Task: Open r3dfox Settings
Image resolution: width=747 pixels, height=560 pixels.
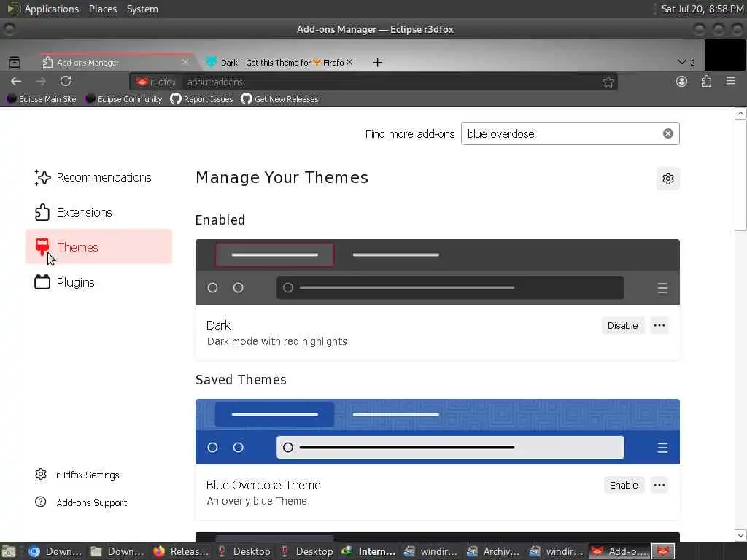Action: tap(77, 475)
